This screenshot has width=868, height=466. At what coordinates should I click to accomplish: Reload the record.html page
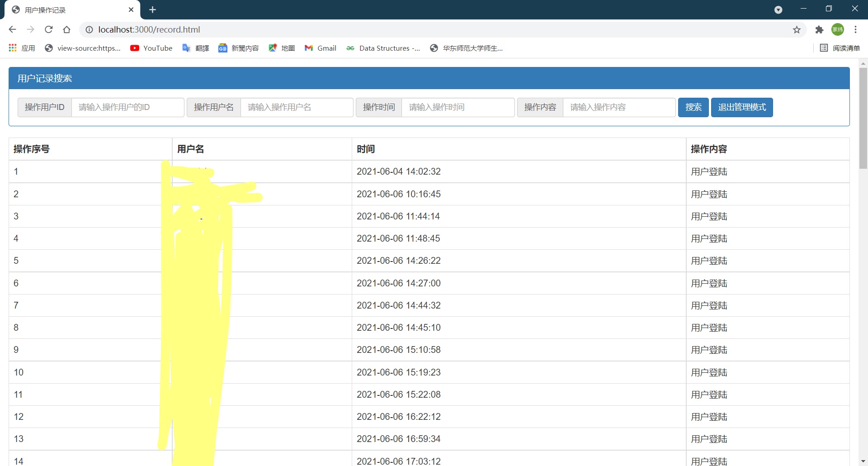pos(48,29)
